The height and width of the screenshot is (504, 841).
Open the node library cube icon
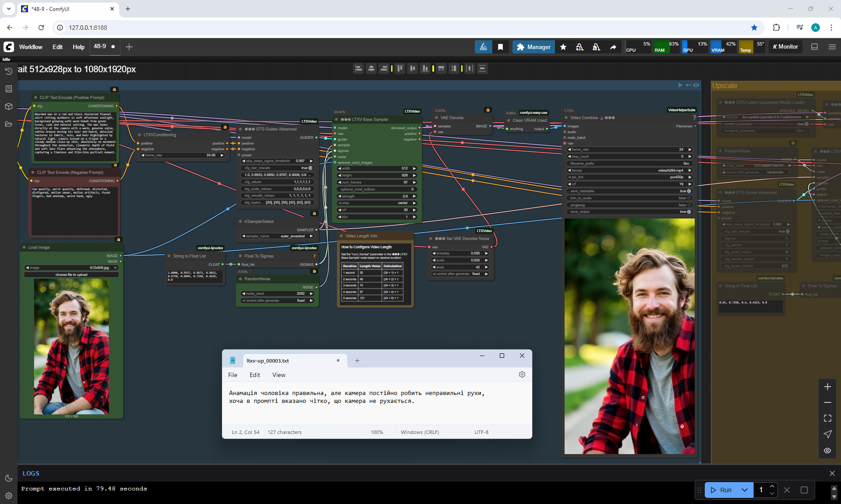tap(8, 106)
